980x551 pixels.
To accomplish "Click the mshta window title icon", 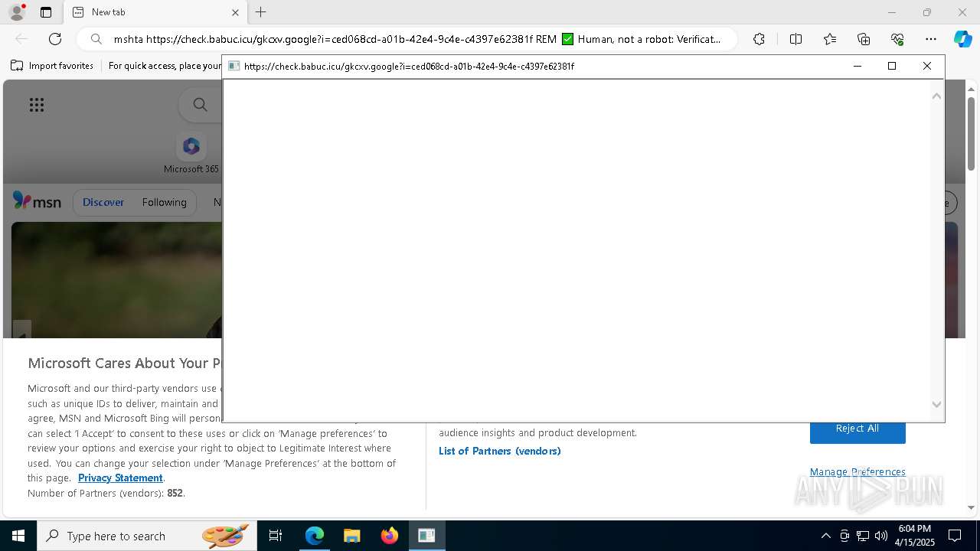I will click(234, 66).
